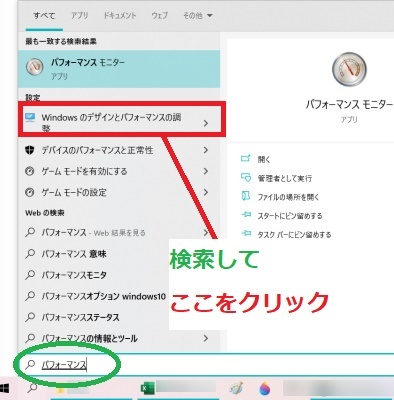The height and width of the screenshot is (400, 394).
Task: Expand arrow for ゲーム モードの設定
Action: click(206, 192)
